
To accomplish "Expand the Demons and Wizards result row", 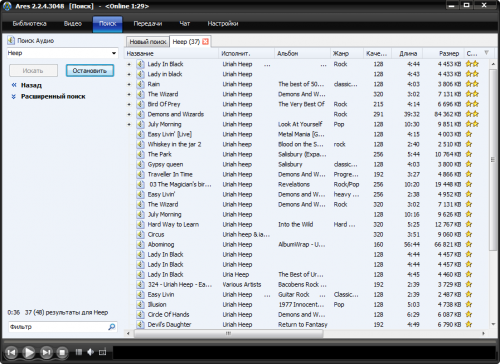I will pyautogui.click(x=129, y=114).
